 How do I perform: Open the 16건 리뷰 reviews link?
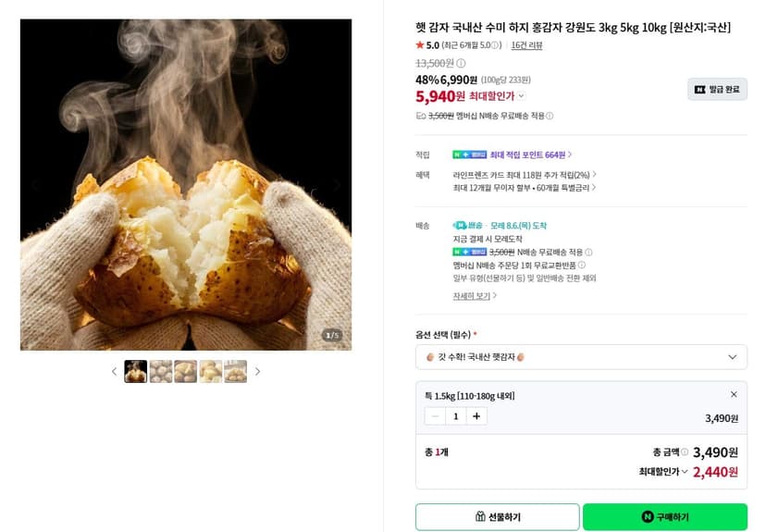[x=526, y=45]
